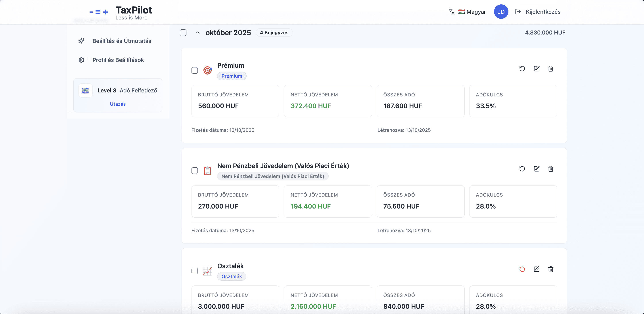This screenshot has height=314, width=644.
Task: Click the trash icon on Osztalék entry
Action: pyautogui.click(x=550, y=269)
